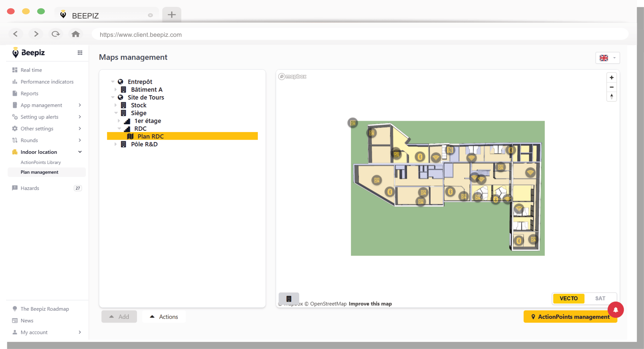The image size is (644, 349).
Task: Collapse the Site de Tours node
Action: [112, 97]
